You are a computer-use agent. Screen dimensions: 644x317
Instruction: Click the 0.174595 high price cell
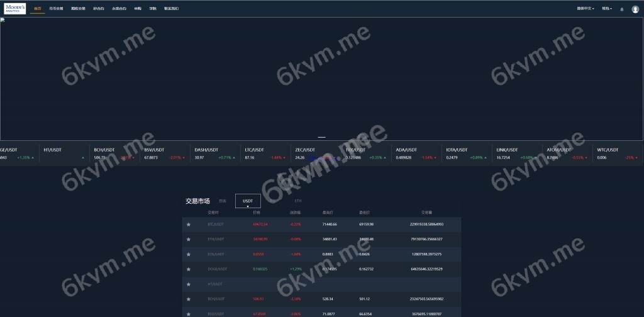click(x=330, y=269)
